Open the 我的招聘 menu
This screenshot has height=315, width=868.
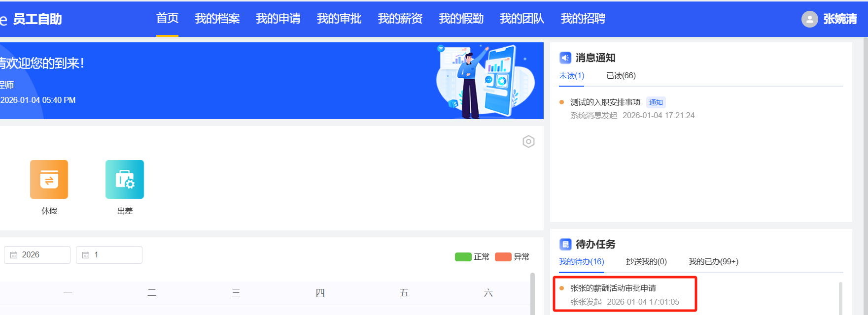(x=583, y=19)
